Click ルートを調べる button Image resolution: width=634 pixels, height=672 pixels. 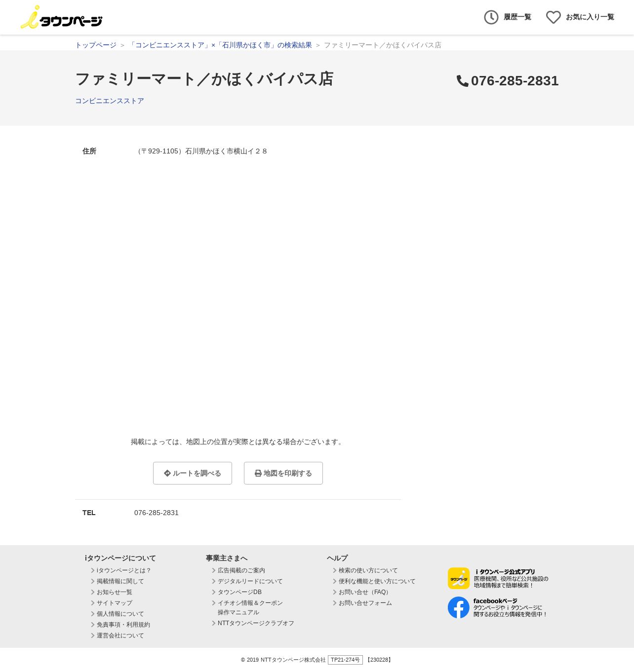pyautogui.click(x=193, y=473)
